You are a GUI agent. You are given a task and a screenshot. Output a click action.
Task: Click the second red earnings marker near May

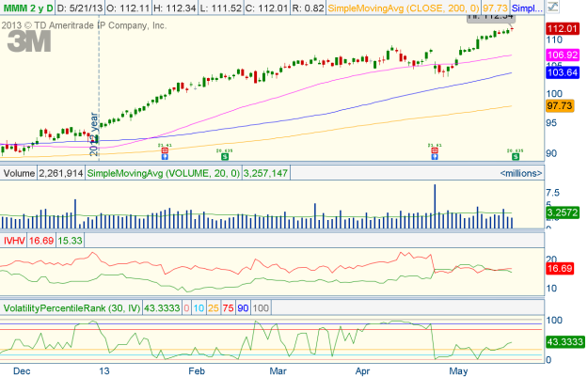[x=434, y=151]
